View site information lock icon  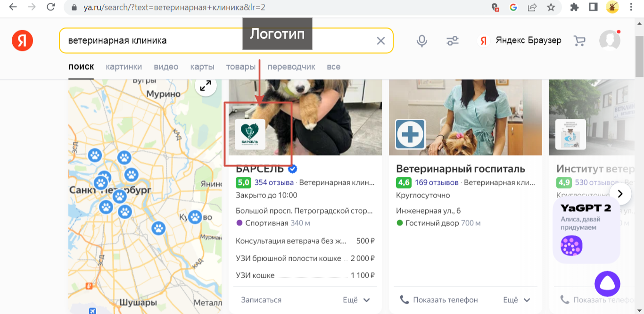tap(74, 8)
